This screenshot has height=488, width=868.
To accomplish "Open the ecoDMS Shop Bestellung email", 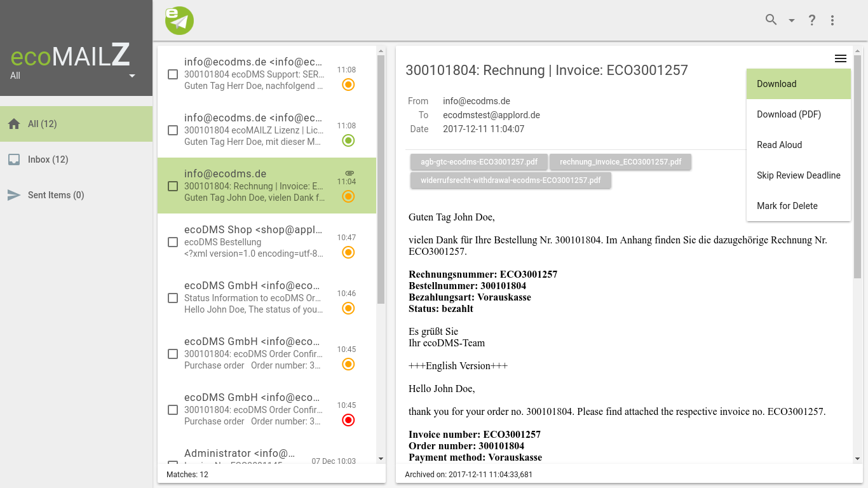I will click(267, 242).
